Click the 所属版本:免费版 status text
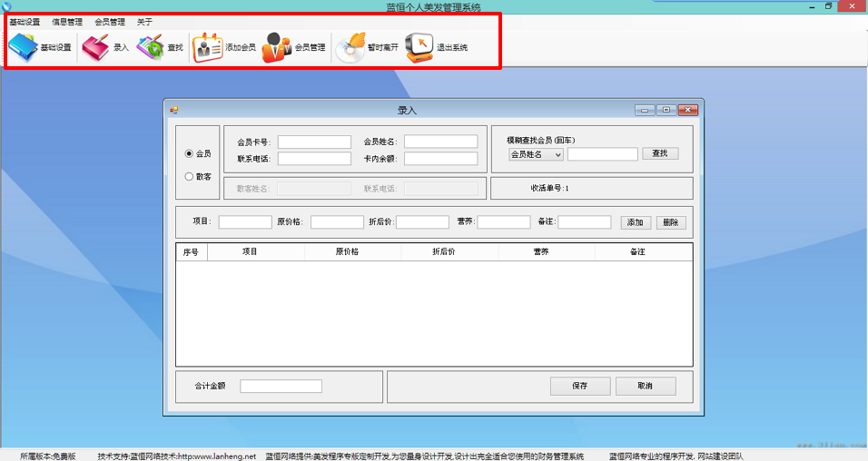Image resolution: width=868 pixels, height=461 pixels. [47, 456]
